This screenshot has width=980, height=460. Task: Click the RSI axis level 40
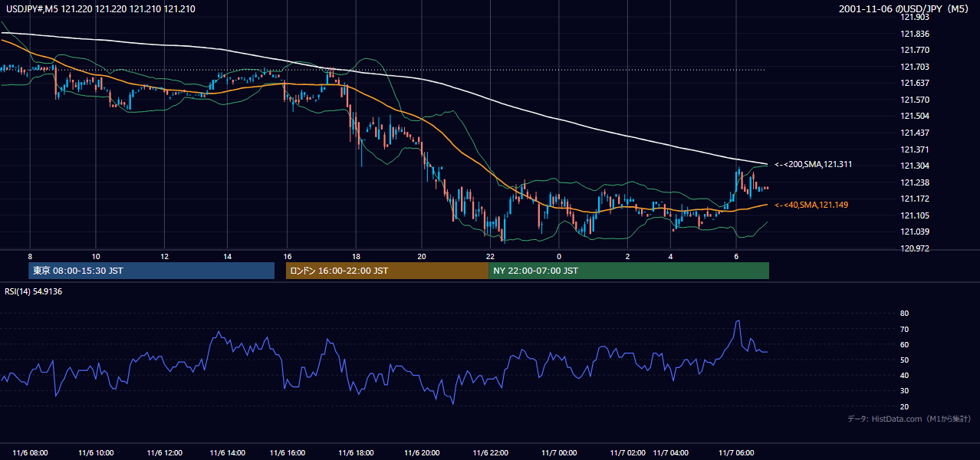tap(904, 375)
